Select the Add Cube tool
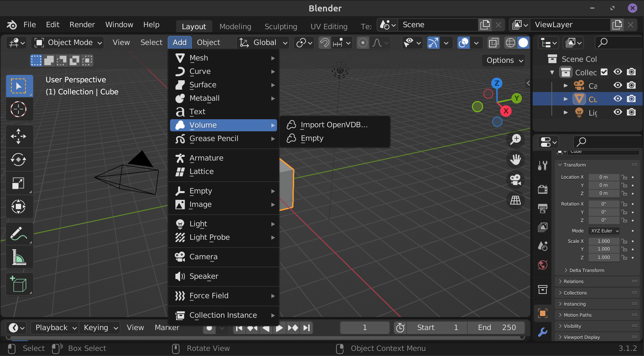This screenshot has width=644, height=356. coord(19,284)
